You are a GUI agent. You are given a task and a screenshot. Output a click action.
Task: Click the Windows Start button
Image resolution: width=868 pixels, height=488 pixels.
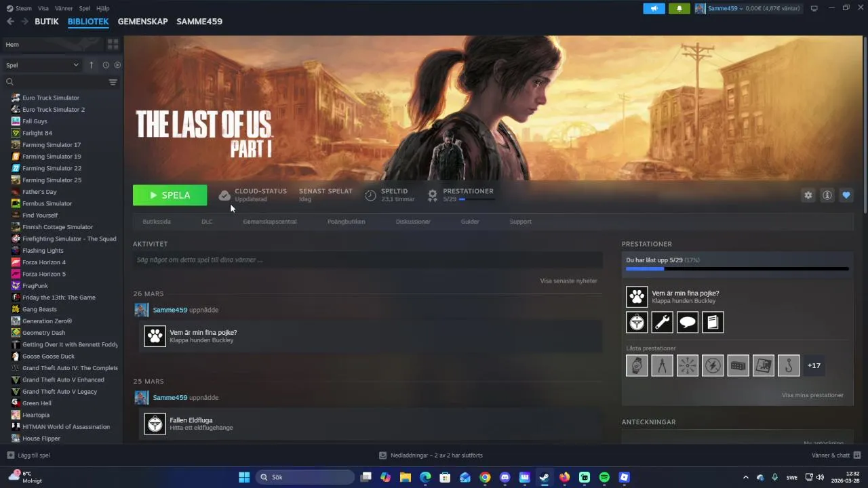[244, 477]
